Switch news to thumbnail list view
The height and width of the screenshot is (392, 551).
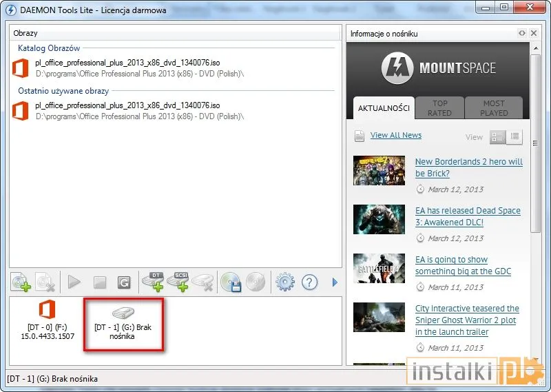point(497,137)
